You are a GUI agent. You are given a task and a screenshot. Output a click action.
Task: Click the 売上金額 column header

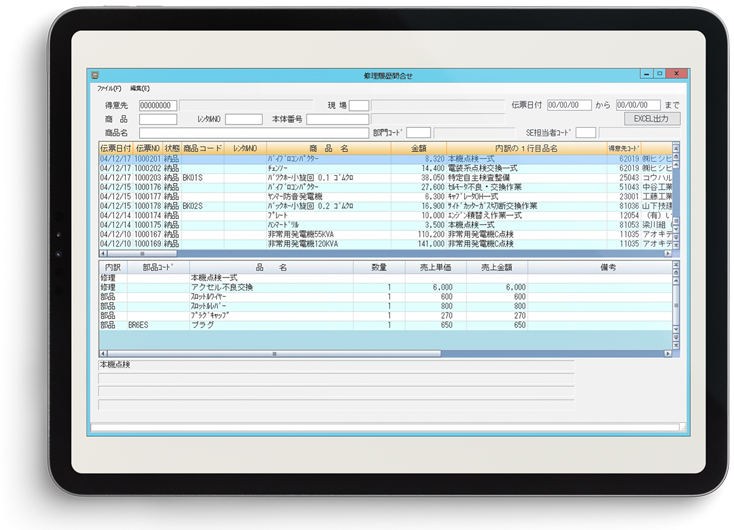click(x=497, y=267)
